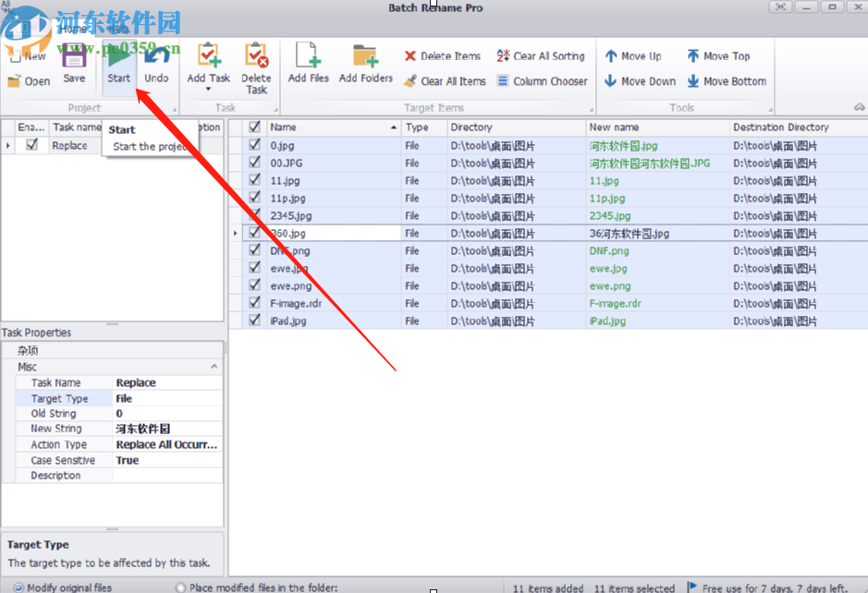This screenshot has height=593, width=868.
Task: Select Place modified files in folder option
Action: pos(180,587)
